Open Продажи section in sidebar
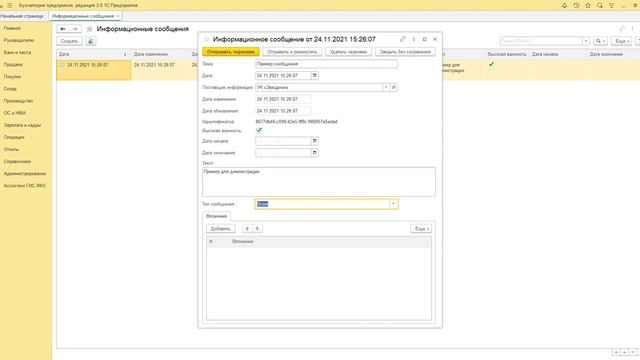This screenshot has width=640, height=360. (13, 64)
